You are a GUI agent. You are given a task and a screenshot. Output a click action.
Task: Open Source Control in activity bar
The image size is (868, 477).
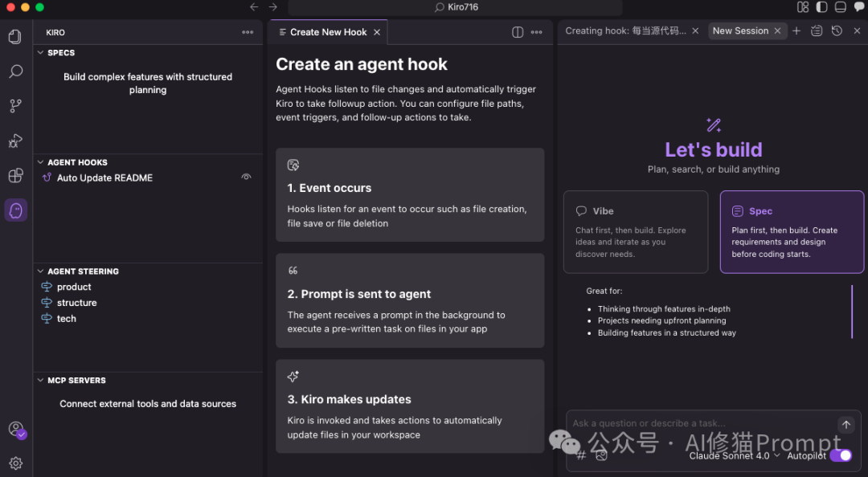click(x=15, y=106)
